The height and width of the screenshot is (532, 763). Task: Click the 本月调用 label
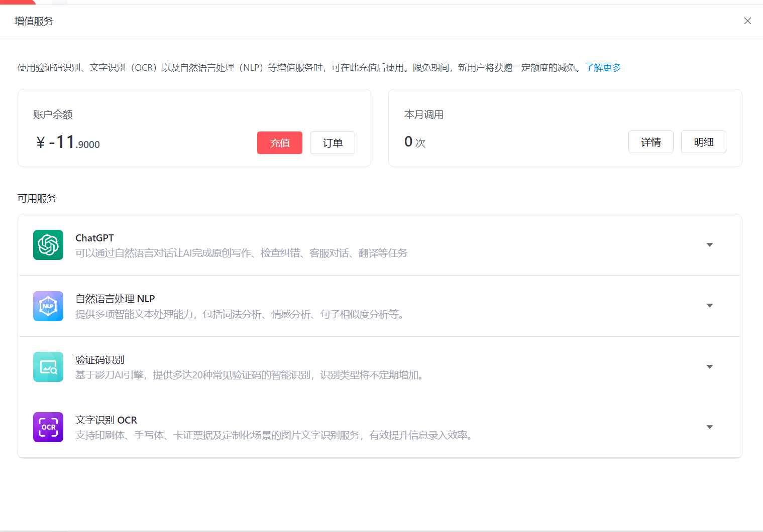pos(424,115)
